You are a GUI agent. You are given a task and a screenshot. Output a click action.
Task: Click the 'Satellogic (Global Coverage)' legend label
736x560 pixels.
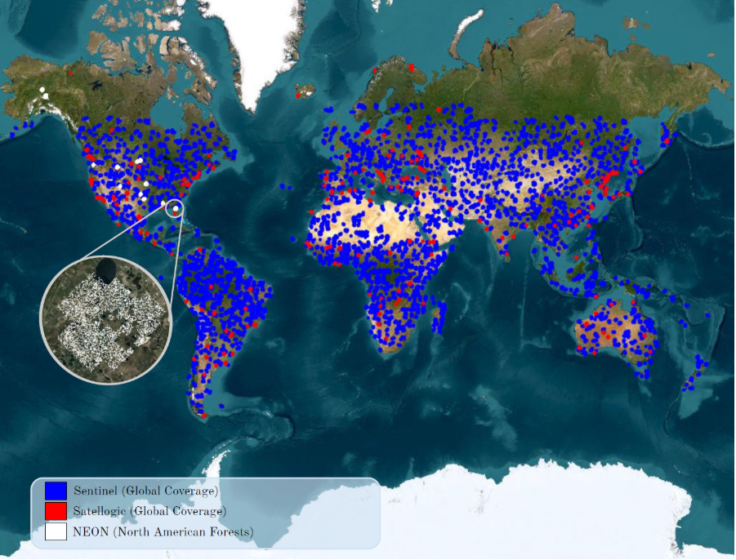[x=149, y=511]
